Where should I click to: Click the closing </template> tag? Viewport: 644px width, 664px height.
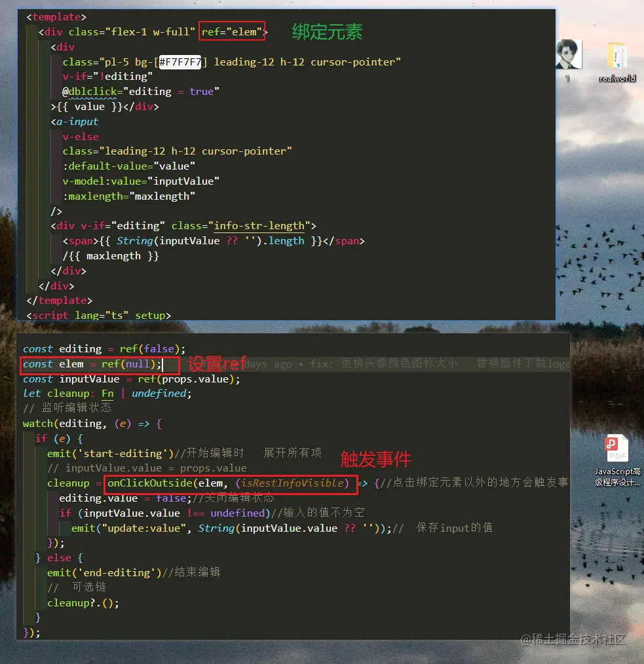click(x=60, y=300)
